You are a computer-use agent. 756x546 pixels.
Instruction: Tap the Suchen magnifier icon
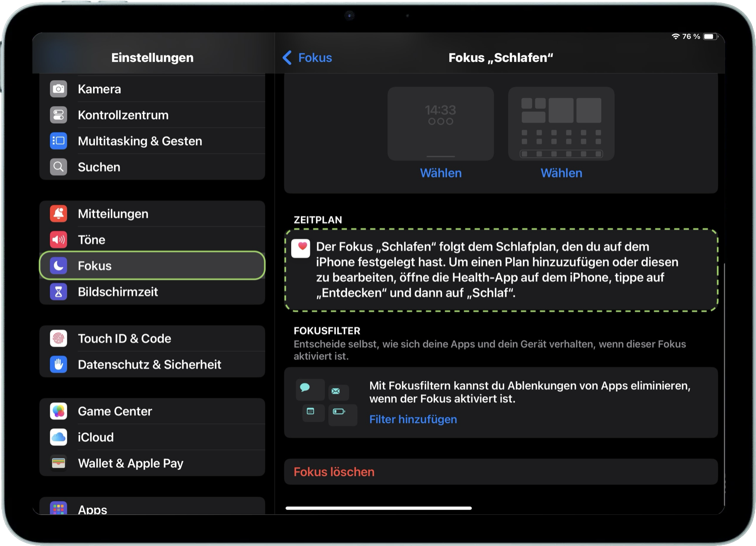pyautogui.click(x=59, y=167)
